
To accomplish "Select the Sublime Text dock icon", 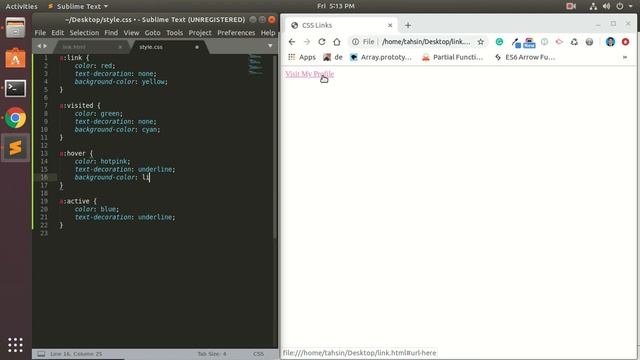I will [16, 148].
